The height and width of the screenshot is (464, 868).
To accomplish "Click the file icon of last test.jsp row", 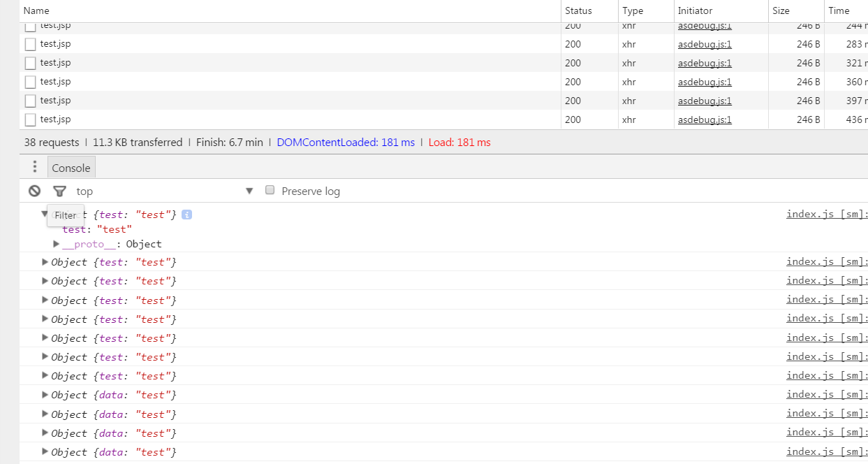I will point(30,119).
